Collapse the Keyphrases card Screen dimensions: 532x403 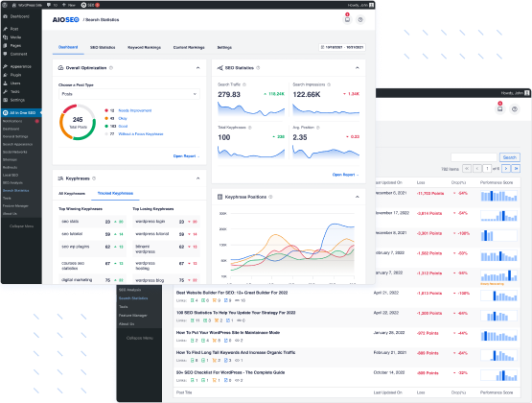pyautogui.click(x=197, y=178)
